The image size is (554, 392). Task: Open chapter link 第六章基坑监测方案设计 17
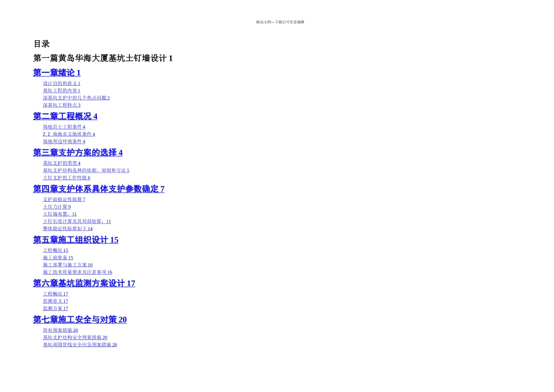(84, 283)
